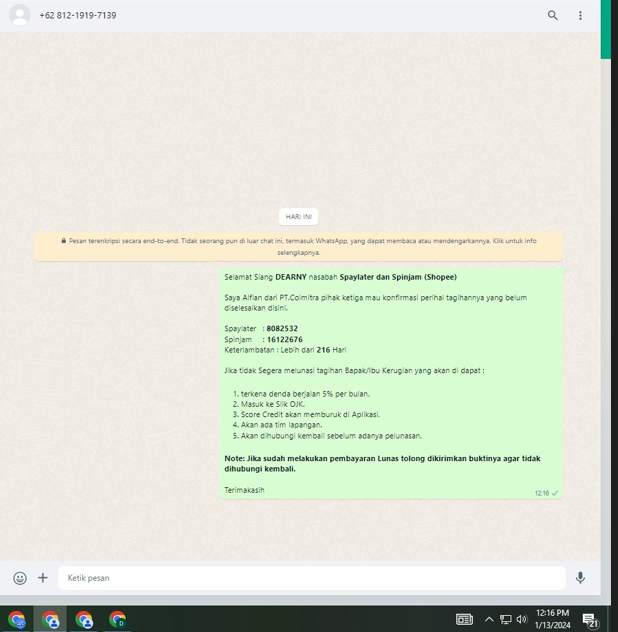
Task: Click Spinjam number 16122676
Action: 285,339
